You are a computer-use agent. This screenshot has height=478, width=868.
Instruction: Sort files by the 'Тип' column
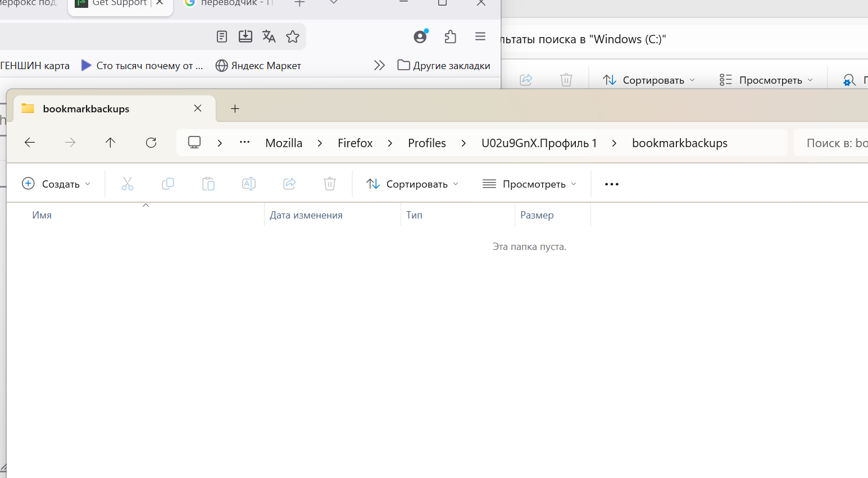point(458,215)
